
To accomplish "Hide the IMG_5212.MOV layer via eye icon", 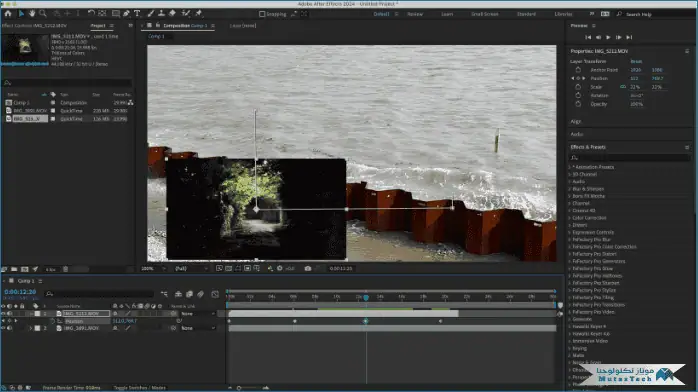I will [3, 314].
